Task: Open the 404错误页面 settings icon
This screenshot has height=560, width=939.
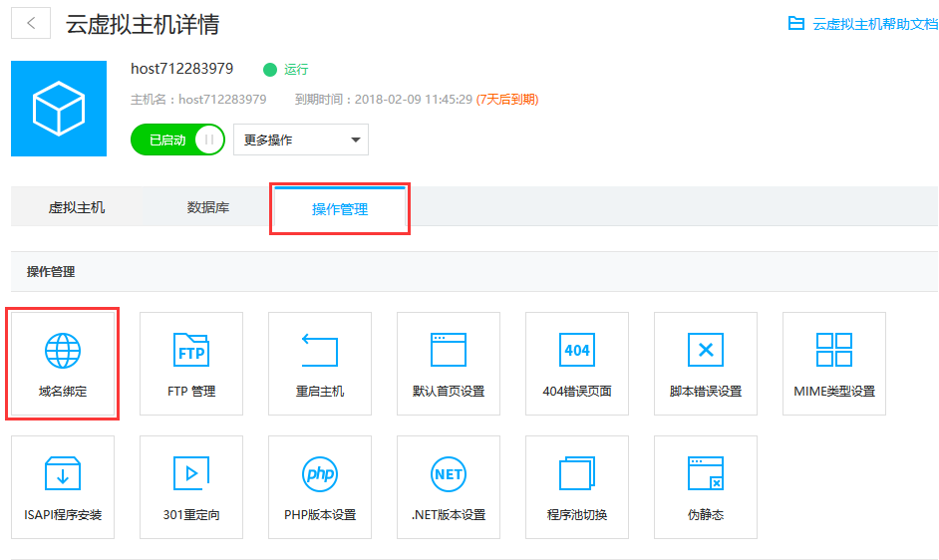Action: (577, 352)
